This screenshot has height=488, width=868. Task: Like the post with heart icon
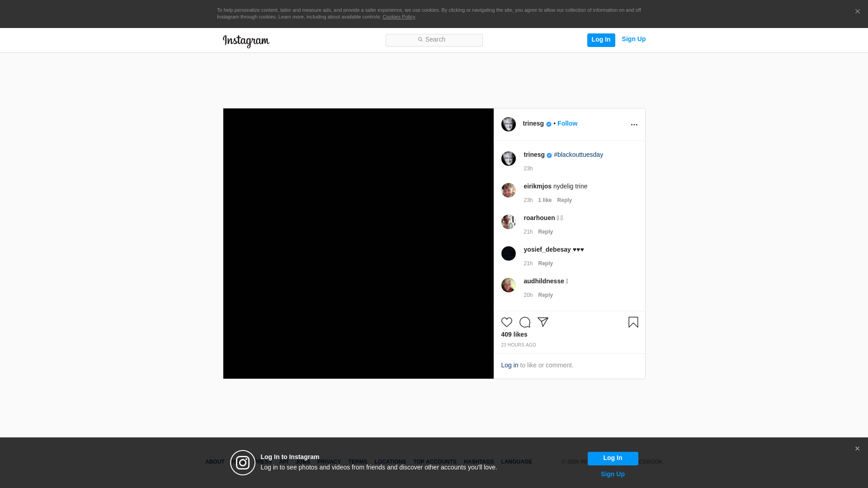[x=506, y=322]
